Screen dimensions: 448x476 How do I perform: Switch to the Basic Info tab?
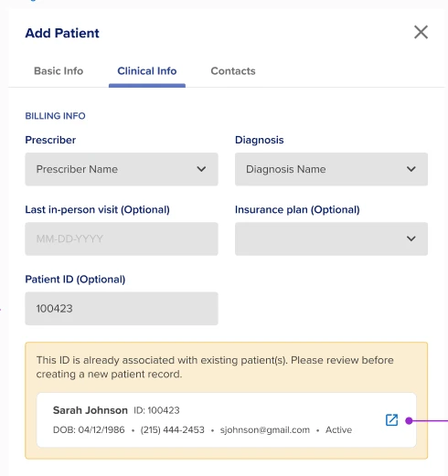click(x=59, y=71)
